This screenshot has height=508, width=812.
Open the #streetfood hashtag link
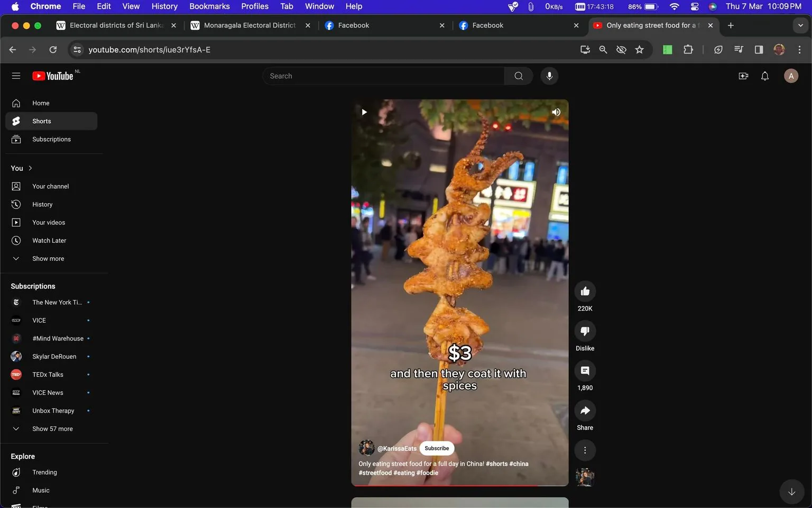tap(375, 473)
